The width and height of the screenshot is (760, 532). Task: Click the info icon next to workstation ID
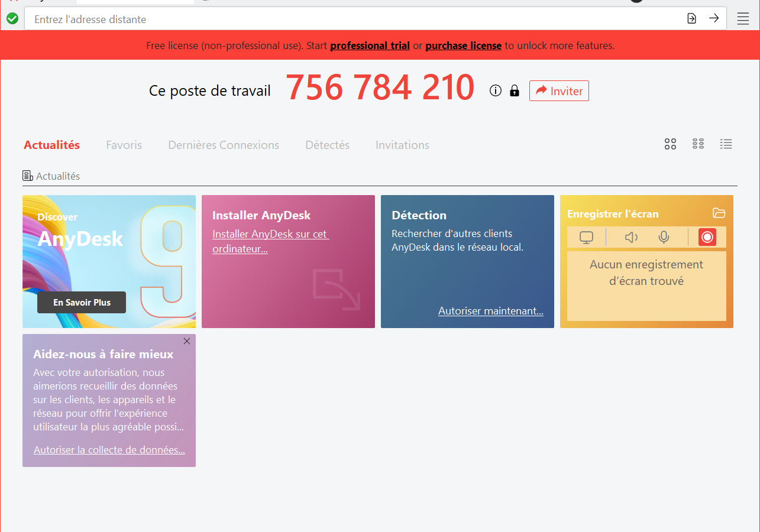(496, 90)
